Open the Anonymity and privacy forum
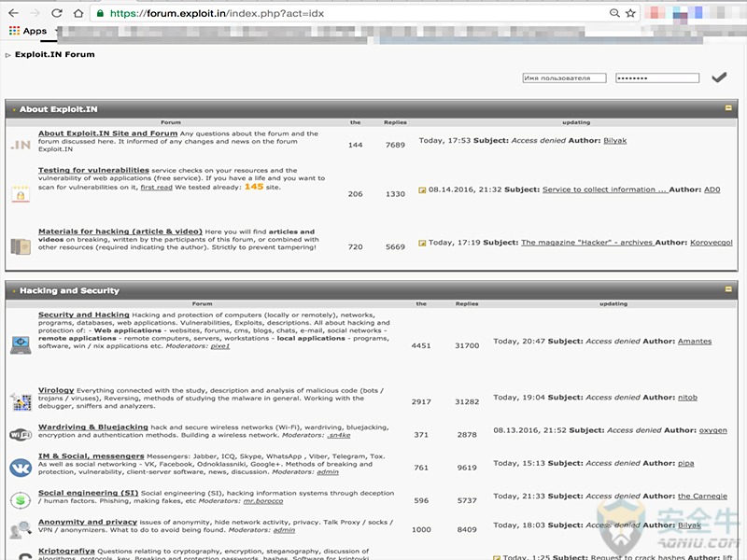Screen dimensions: 747x560 [88, 522]
